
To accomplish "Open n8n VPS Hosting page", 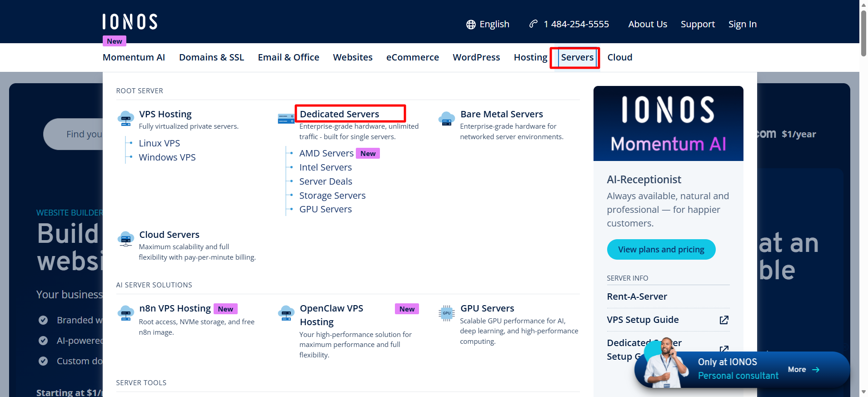I will pyautogui.click(x=175, y=308).
